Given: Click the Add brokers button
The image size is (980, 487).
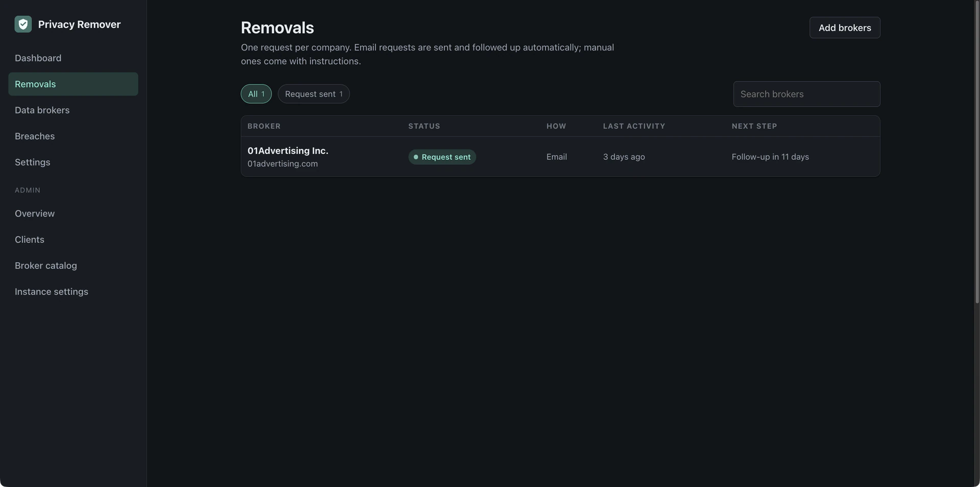Looking at the screenshot, I should pos(845,28).
